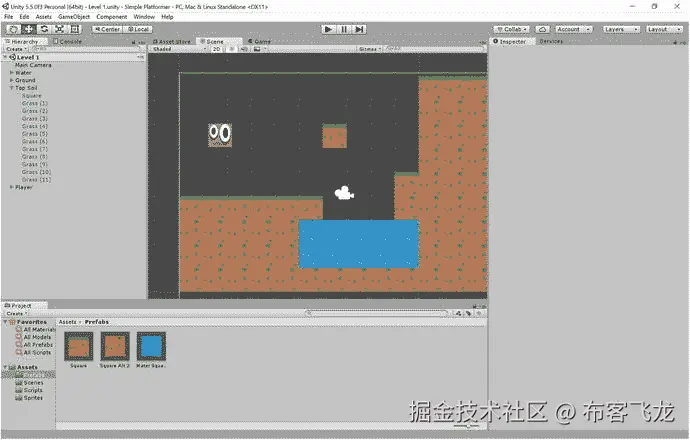Open the Account dropdown
690x440 pixels.
(574, 29)
